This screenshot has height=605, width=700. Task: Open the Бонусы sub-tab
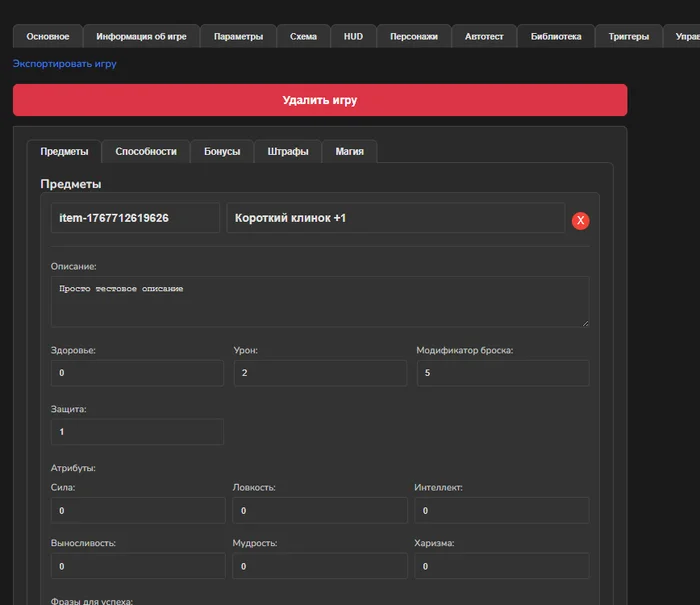pos(222,152)
